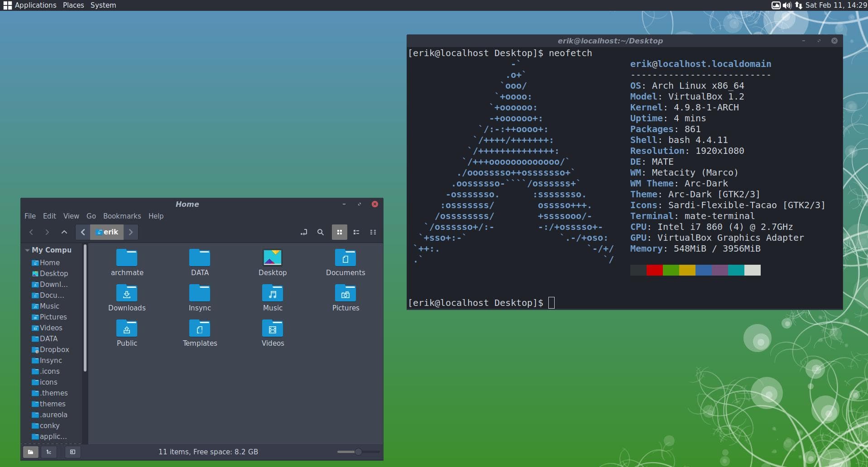
Task: Open the Edit menu
Action: pyautogui.click(x=49, y=216)
